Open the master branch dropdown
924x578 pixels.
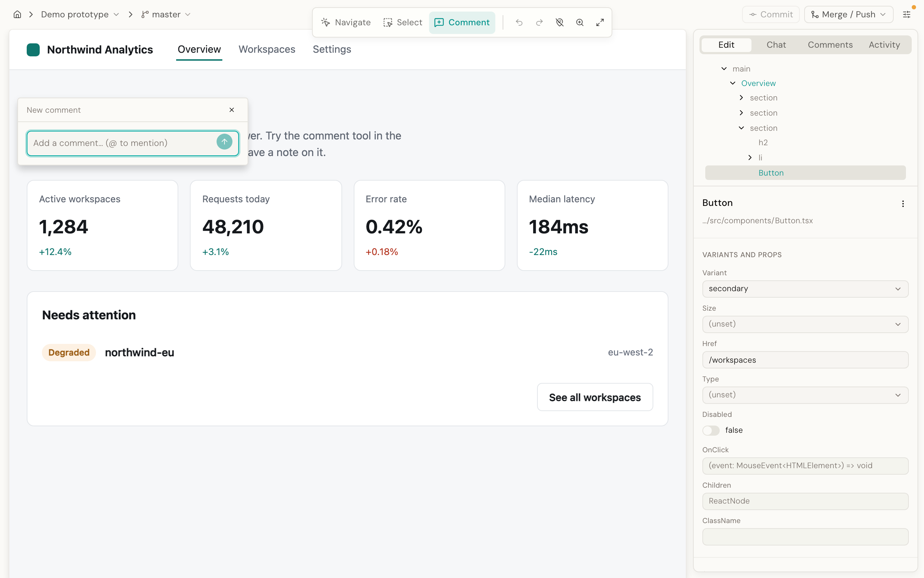(166, 14)
